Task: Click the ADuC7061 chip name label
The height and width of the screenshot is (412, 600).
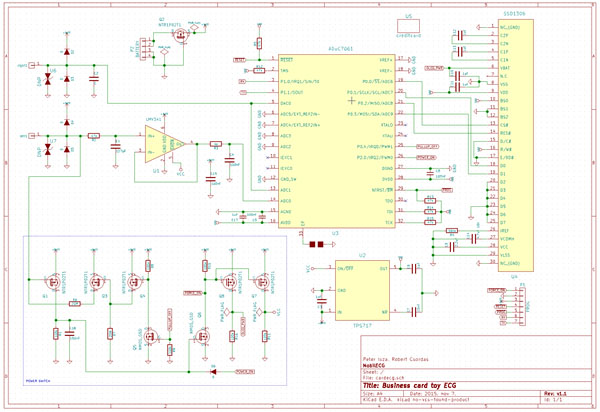Action: (340, 49)
